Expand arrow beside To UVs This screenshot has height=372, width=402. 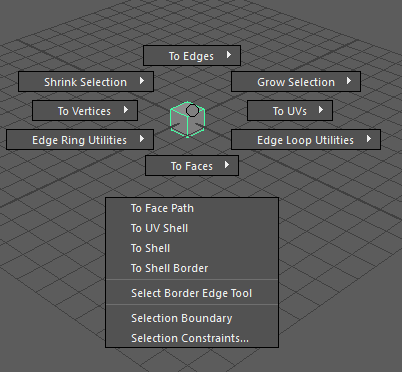[x=321, y=109]
